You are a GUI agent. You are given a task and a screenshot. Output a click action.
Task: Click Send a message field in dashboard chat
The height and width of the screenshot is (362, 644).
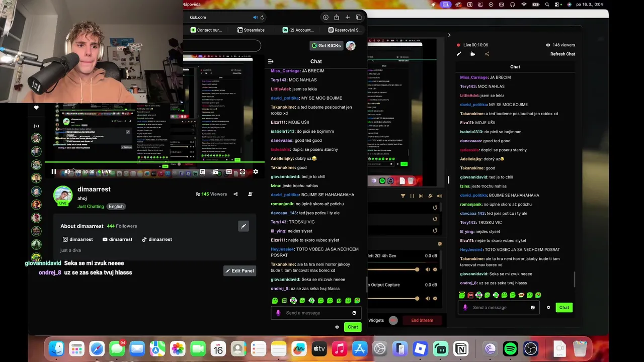pyautogui.click(x=500, y=308)
